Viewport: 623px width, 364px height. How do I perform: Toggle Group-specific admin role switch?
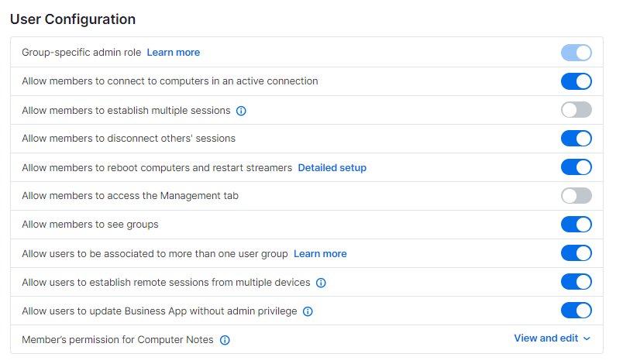point(576,53)
